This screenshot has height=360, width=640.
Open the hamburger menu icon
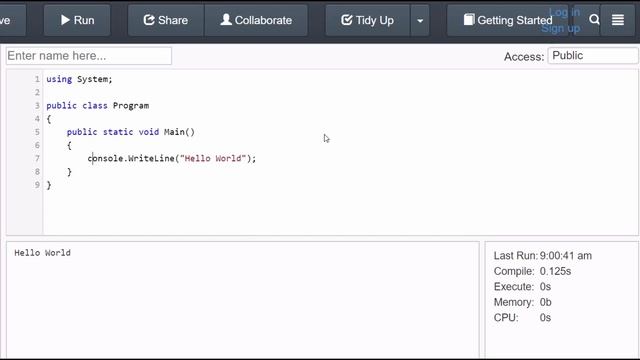pos(618,20)
